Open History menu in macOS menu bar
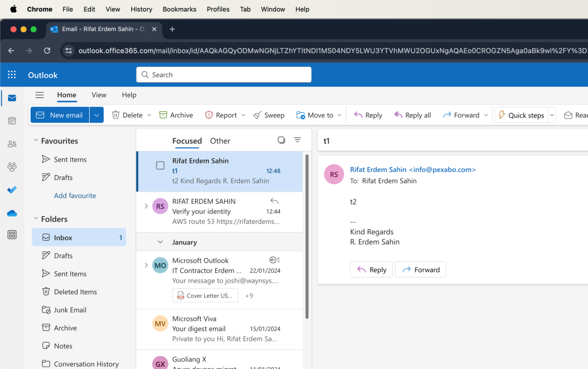This screenshot has width=588, height=369. coord(142,9)
